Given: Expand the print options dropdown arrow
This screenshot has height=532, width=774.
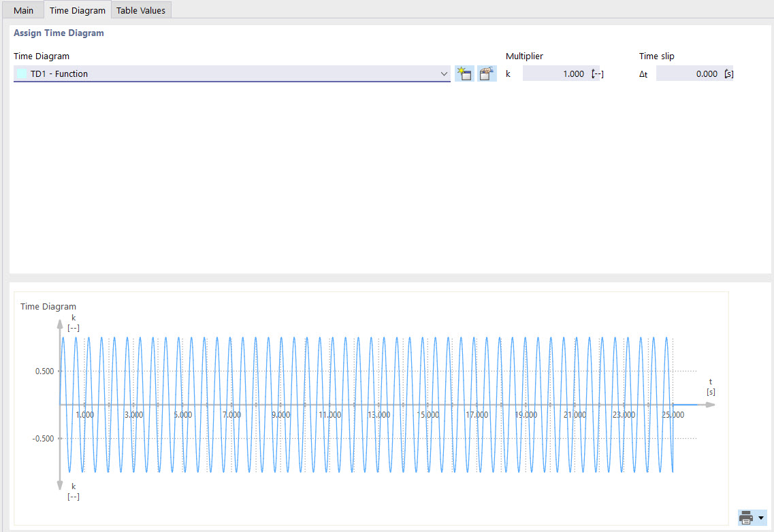Looking at the screenshot, I should (x=761, y=518).
